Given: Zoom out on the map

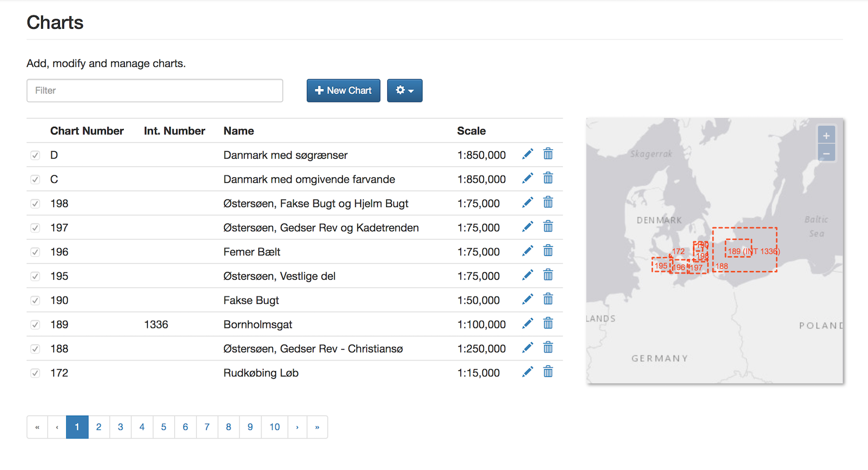Looking at the screenshot, I should [x=826, y=153].
